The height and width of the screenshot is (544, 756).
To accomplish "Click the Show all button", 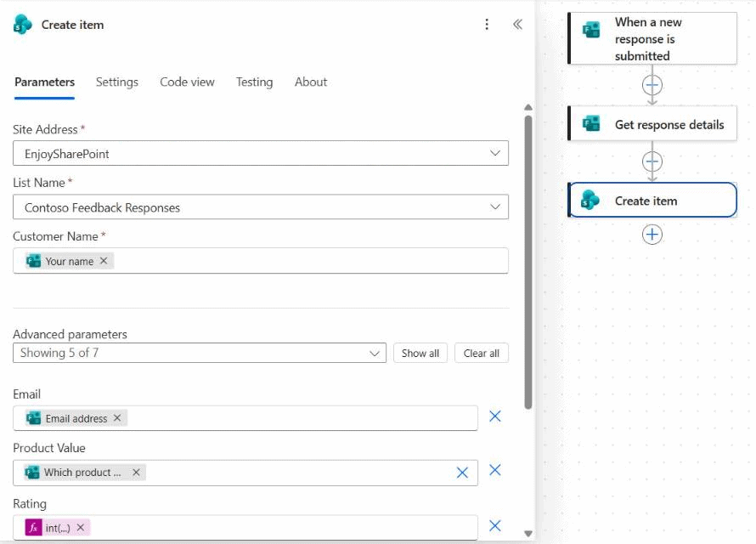I will click(x=420, y=353).
